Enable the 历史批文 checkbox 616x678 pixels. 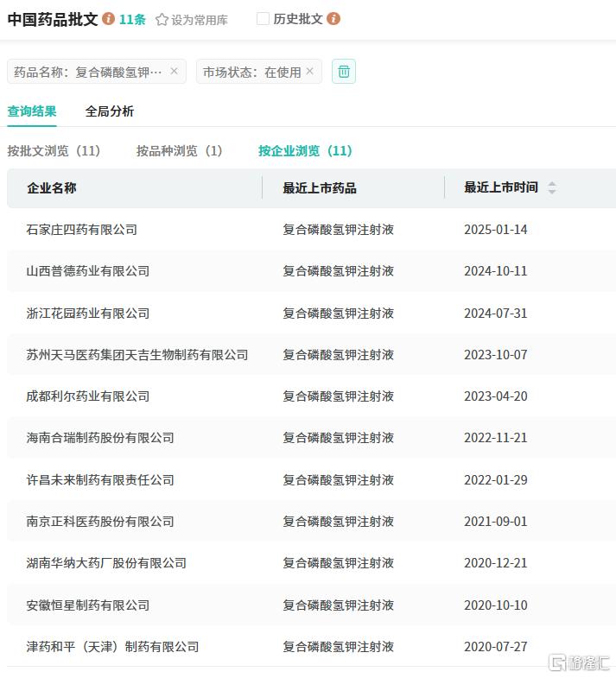[263, 19]
